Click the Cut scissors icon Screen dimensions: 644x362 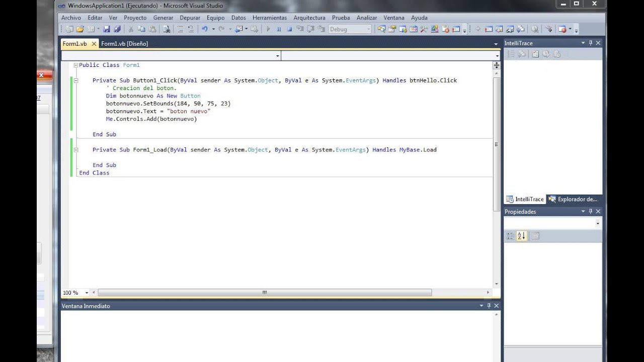130,29
